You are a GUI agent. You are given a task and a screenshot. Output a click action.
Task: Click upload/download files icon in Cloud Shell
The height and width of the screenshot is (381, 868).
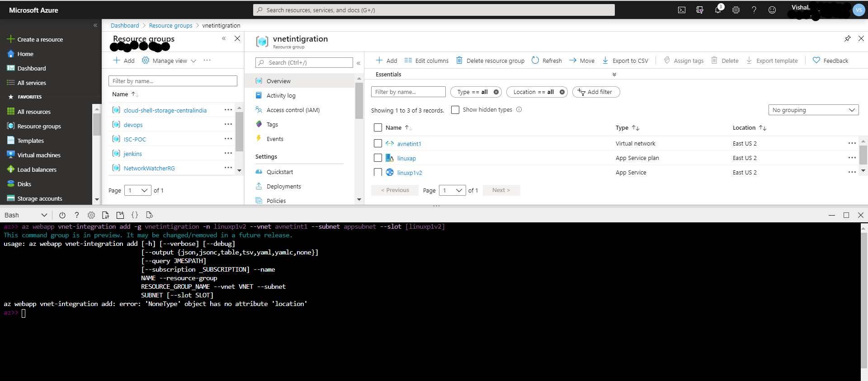(106, 215)
